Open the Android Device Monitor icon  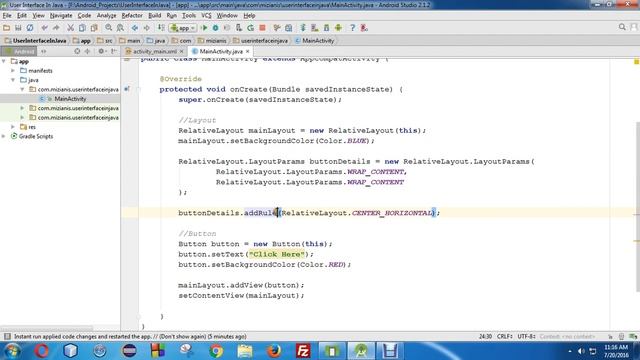click(x=338, y=28)
